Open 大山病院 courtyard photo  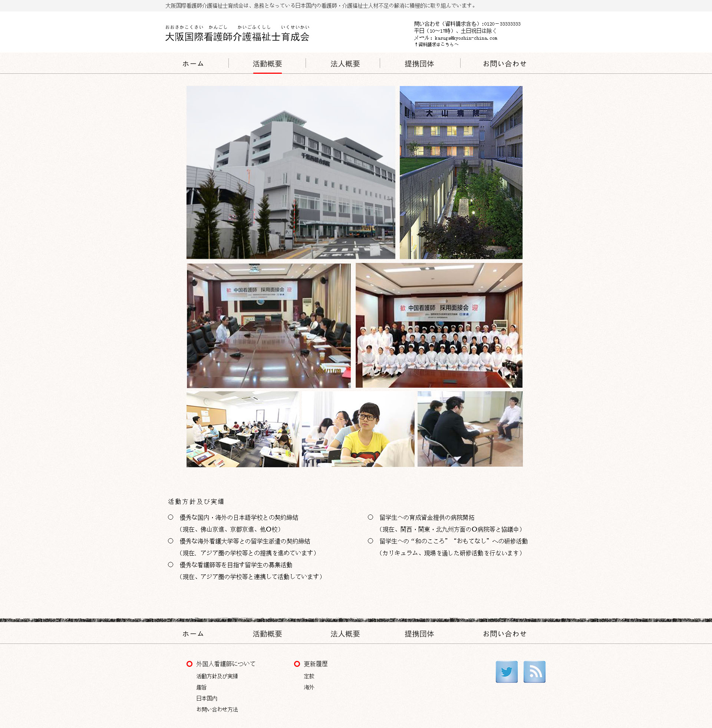pos(461,172)
